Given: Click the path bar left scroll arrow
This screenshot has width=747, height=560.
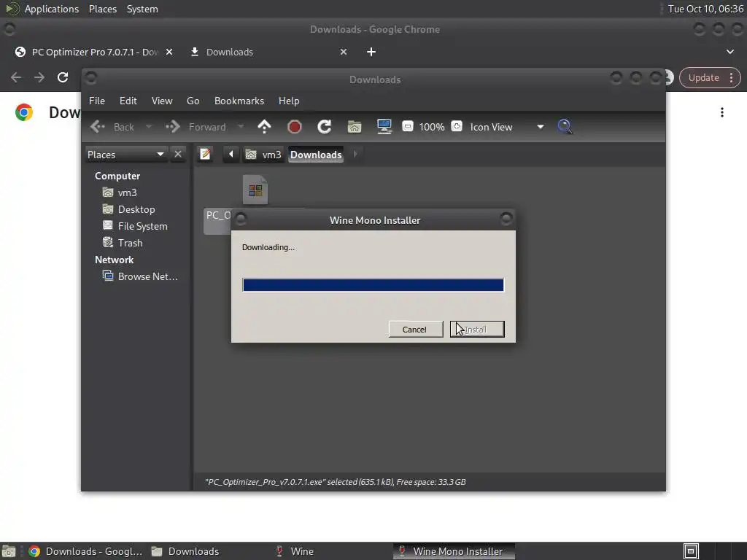Looking at the screenshot, I should click(231, 155).
